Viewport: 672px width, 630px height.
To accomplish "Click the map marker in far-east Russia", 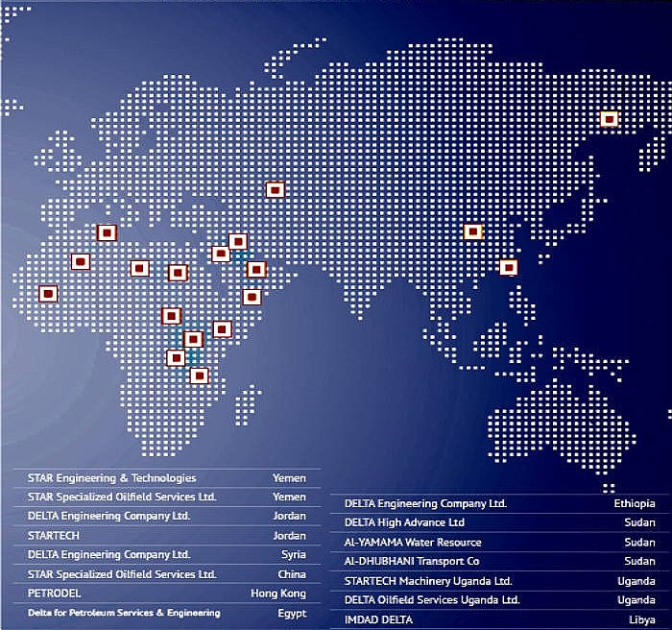I will (x=609, y=119).
